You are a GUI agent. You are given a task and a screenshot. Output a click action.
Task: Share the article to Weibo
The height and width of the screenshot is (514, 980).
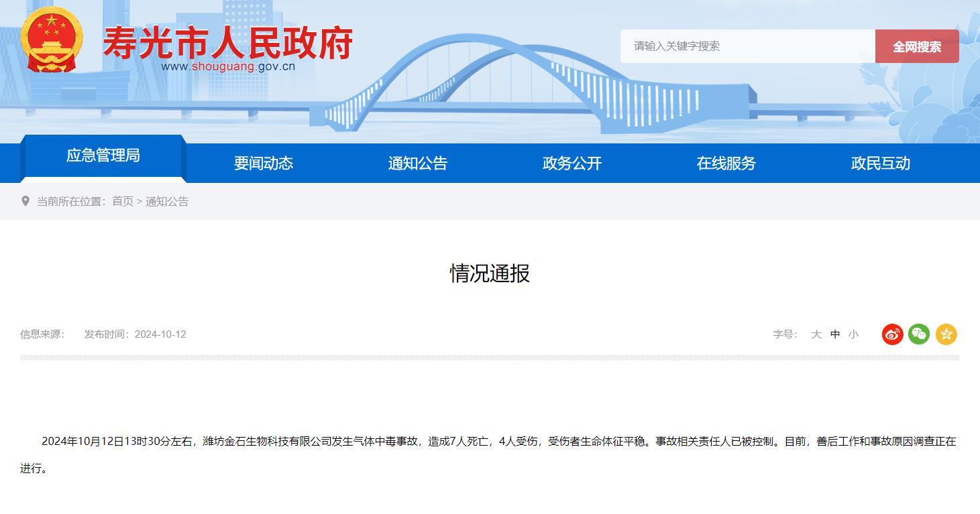coord(891,334)
